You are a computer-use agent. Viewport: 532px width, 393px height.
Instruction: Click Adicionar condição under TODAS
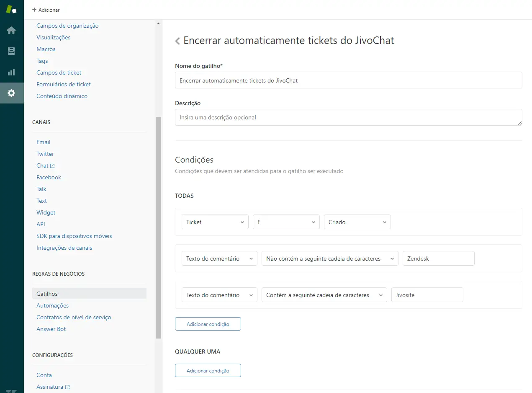coord(208,324)
